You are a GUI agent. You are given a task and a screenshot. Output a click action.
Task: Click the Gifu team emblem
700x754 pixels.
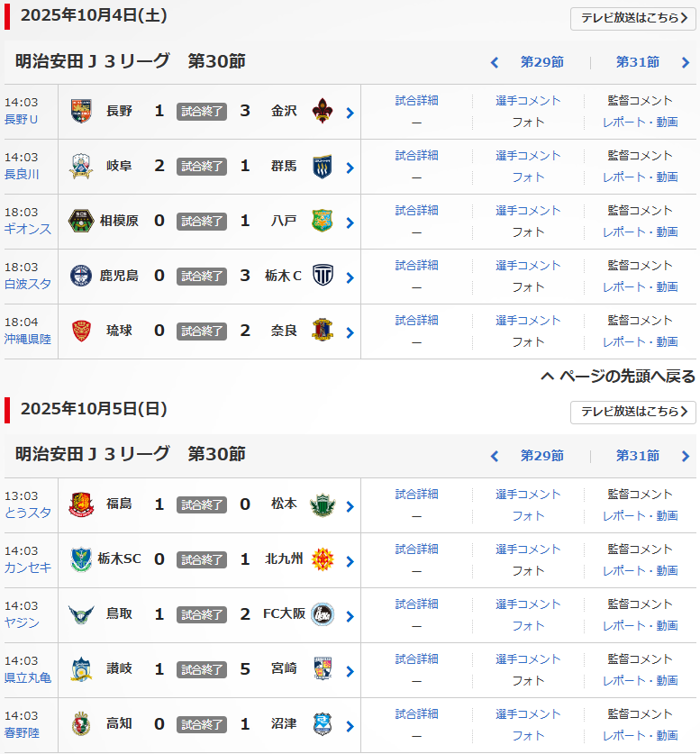pyautogui.click(x=81, y=166)
